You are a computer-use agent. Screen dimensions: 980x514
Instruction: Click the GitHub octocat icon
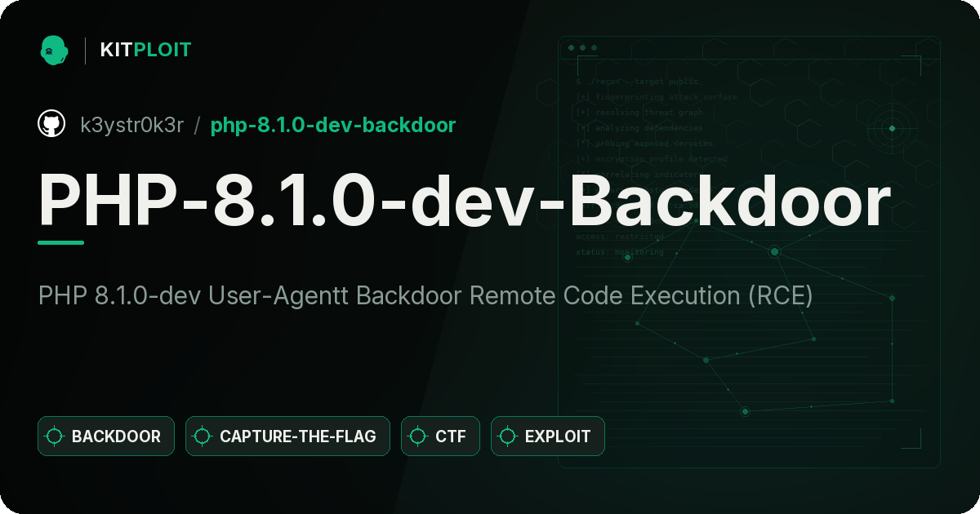click(x=51, y=124)
